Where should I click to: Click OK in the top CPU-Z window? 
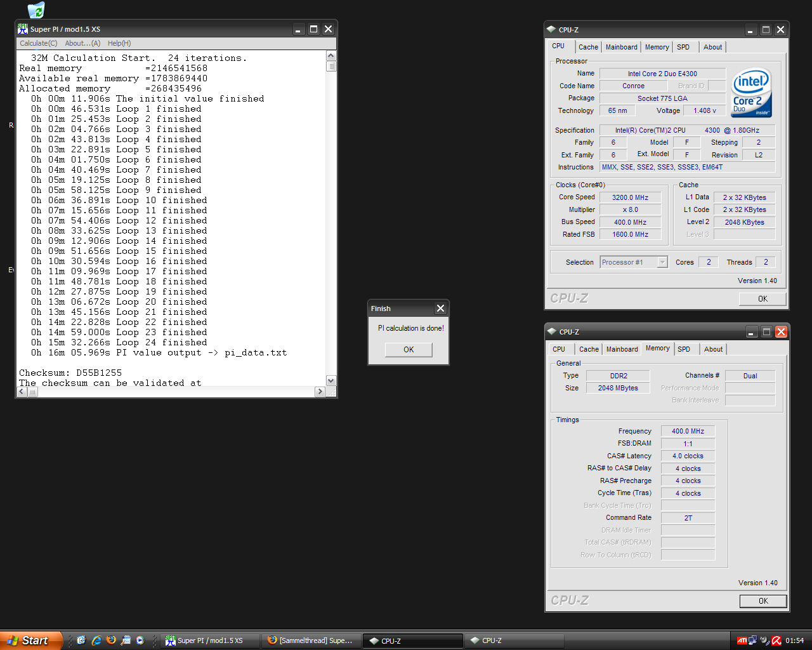click(763, 299)
